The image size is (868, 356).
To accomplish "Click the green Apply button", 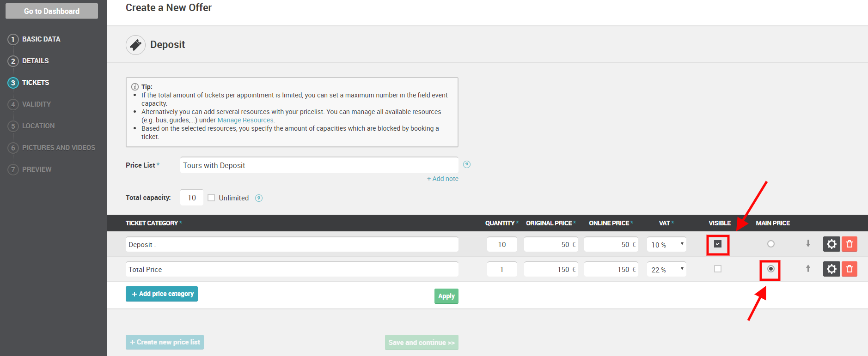I will 446,296.
